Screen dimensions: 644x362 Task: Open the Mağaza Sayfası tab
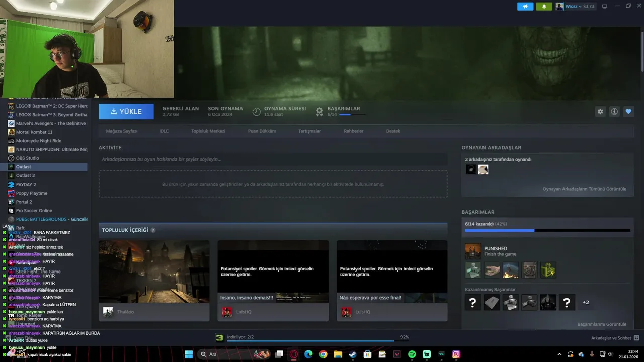pyautogui.click(x=122, y=131)
